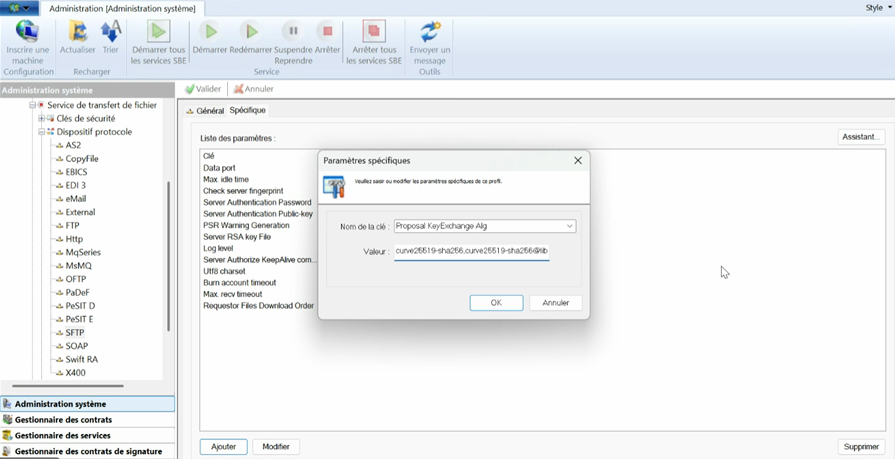
Task: Click Annuler in the dialog
Action: click(x=555, y=303)
